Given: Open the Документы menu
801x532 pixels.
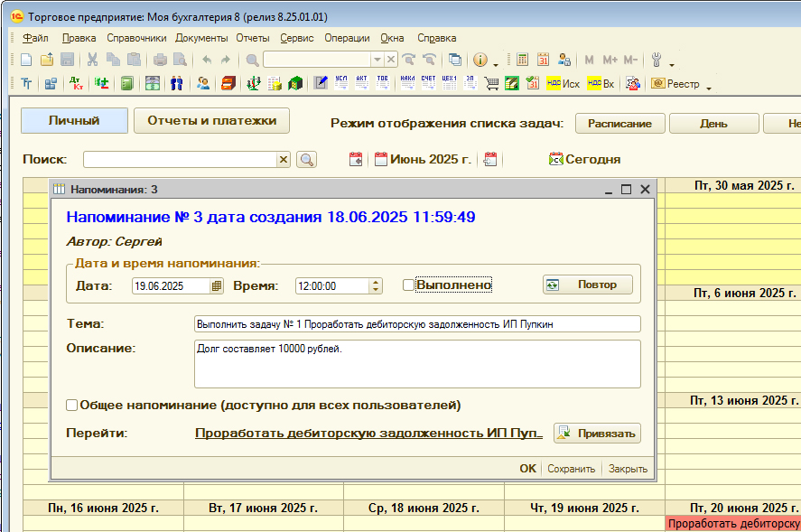Looking at the screenshot, I should [x=201, y=38].
